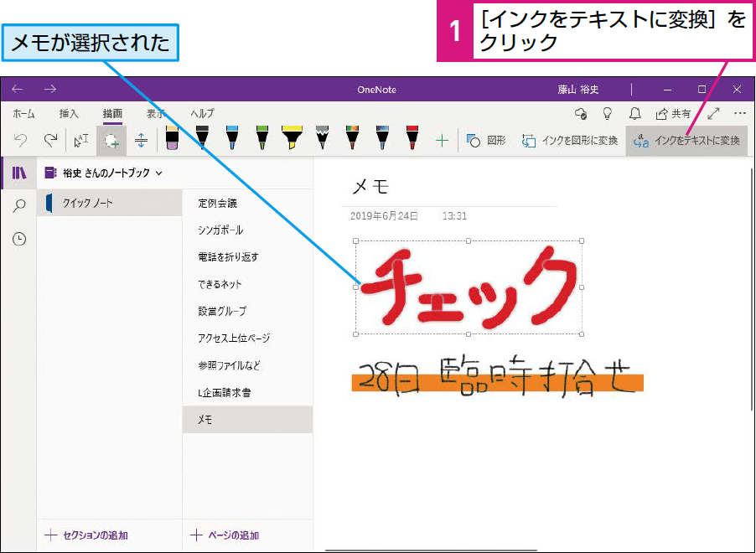The width and height of the screenshot is (756, 553).
Task: Click セクションの追加 to add section
Action: click(x=86, y=535)
